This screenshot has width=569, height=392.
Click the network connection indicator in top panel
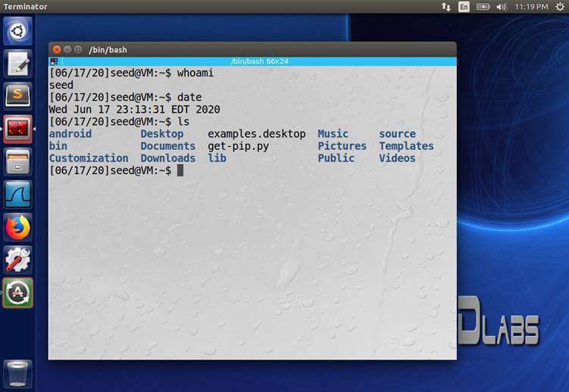(x=446, y=7)
